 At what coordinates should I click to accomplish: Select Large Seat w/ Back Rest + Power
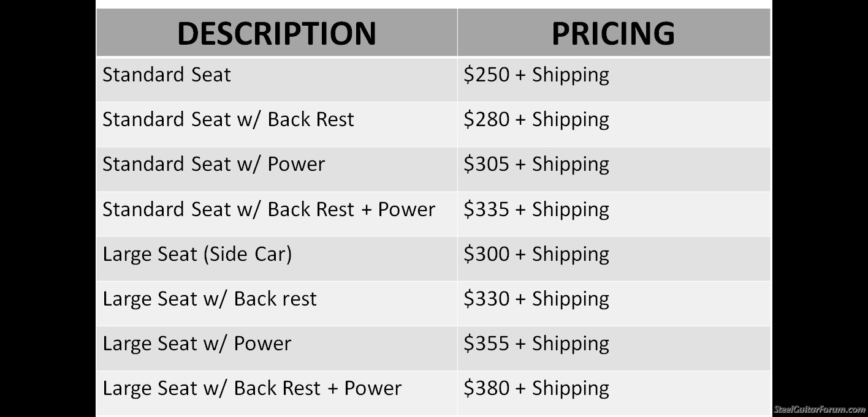(252, 388)
